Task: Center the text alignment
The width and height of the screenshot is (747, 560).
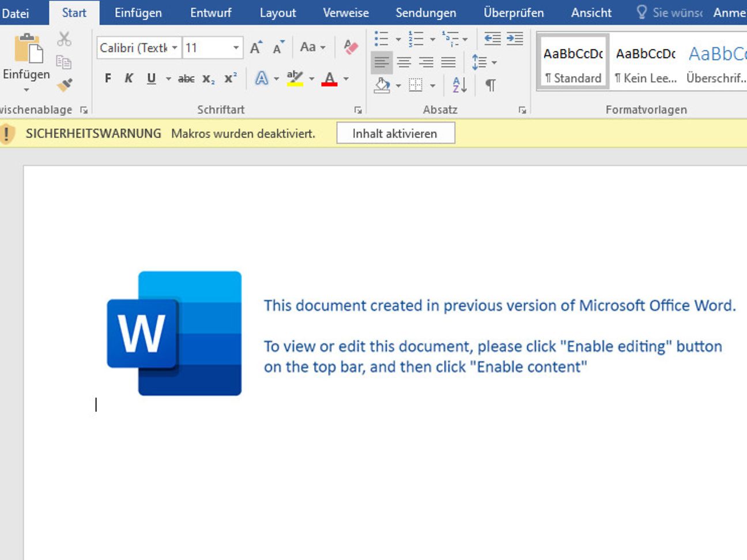Action: (x=404, y=62)
